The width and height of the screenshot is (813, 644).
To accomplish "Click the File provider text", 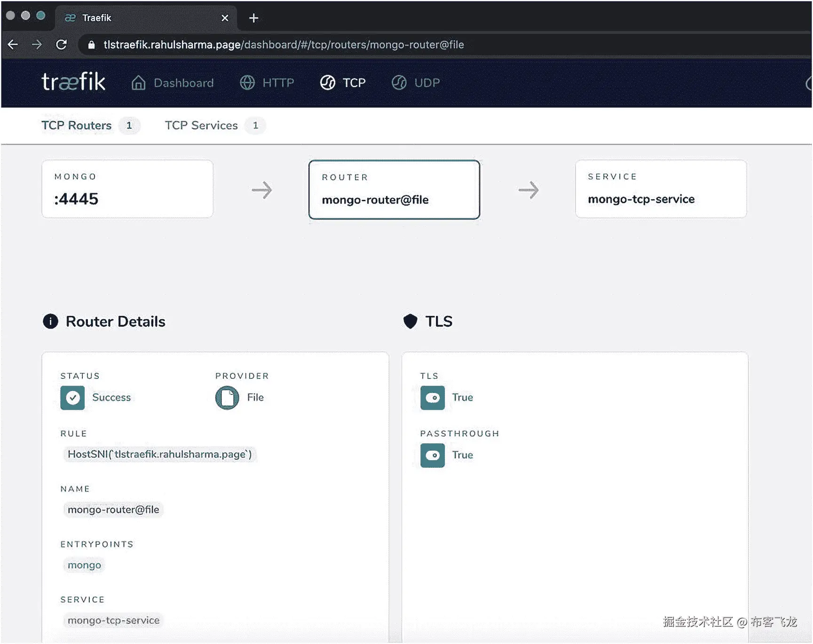I will (x=255, y=398).
